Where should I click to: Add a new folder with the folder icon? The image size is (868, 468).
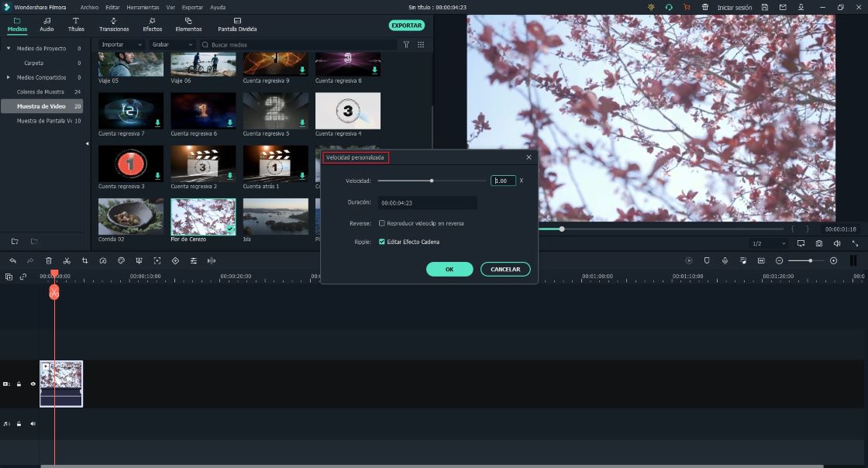point(15,241)
